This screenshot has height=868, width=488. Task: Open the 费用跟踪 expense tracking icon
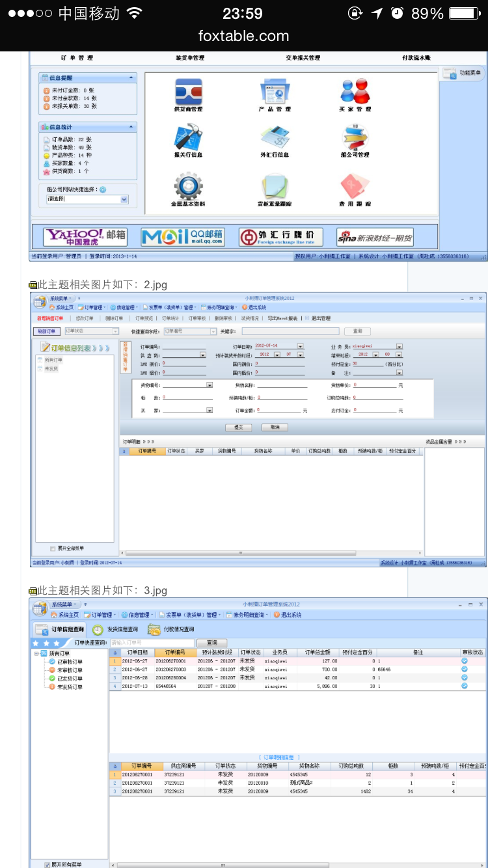[x=355, y=186]
